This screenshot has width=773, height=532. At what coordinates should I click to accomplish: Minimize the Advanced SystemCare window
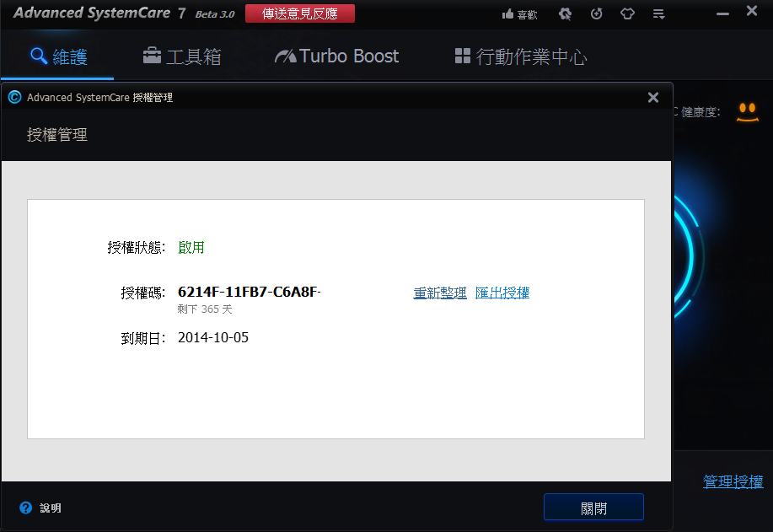[722, 13]
